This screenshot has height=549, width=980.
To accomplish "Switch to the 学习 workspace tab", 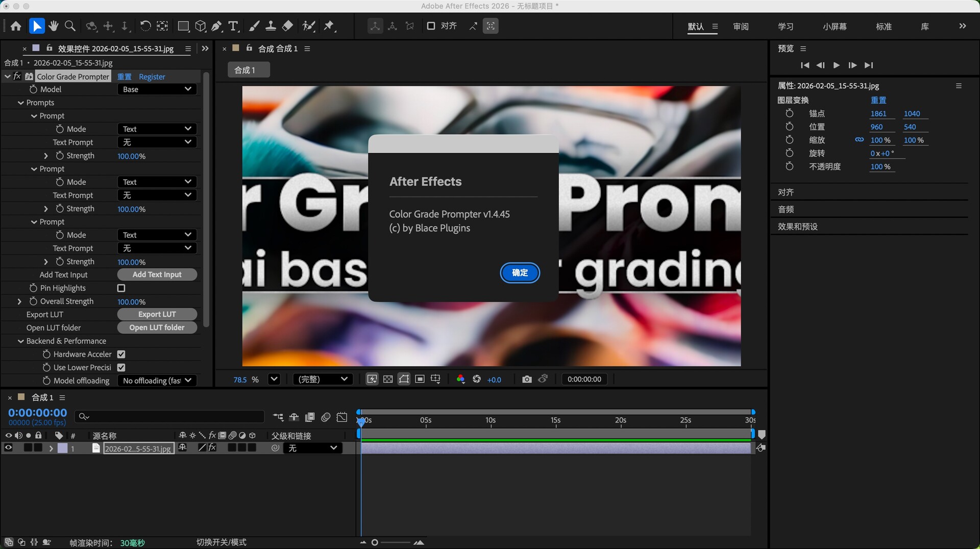I will (x=786, y=27).
